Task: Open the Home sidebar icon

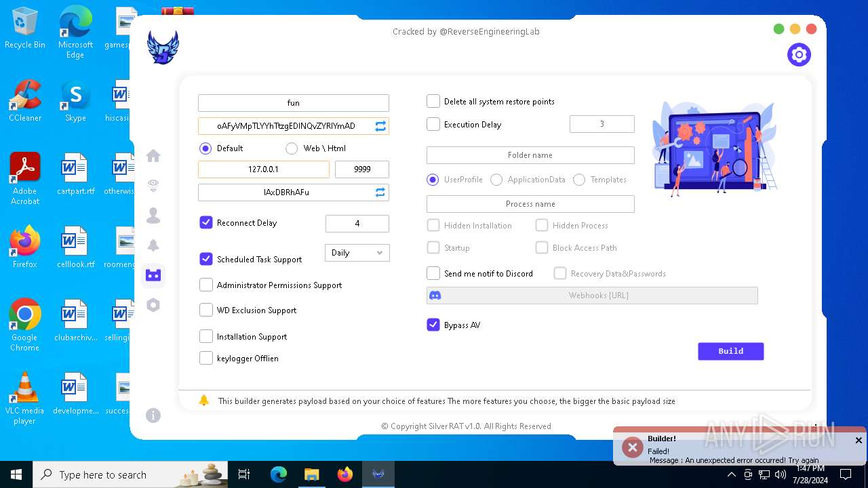Action: click(x=153, y=156)
